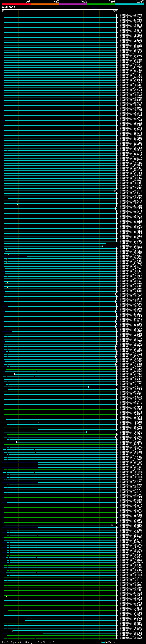
Task: Click the red ~20% identity color bar
Action: coord(16,4)
